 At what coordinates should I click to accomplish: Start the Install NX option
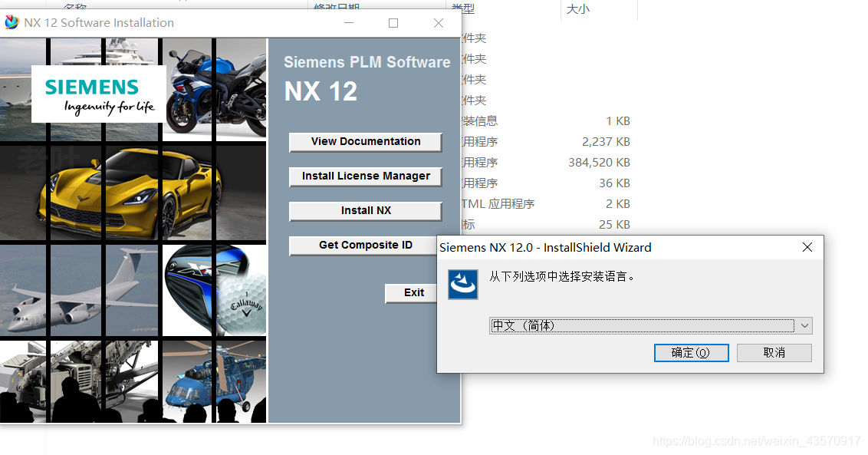[365, 210]
